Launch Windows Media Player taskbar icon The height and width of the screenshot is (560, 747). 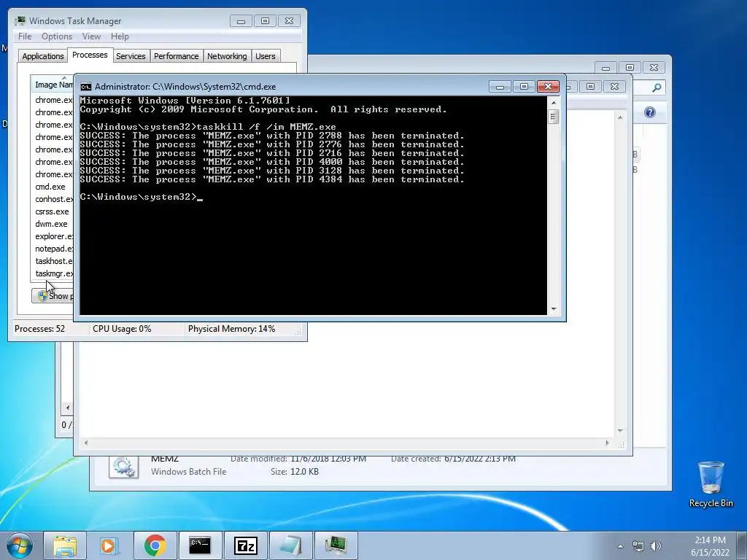tap(109, 545)
